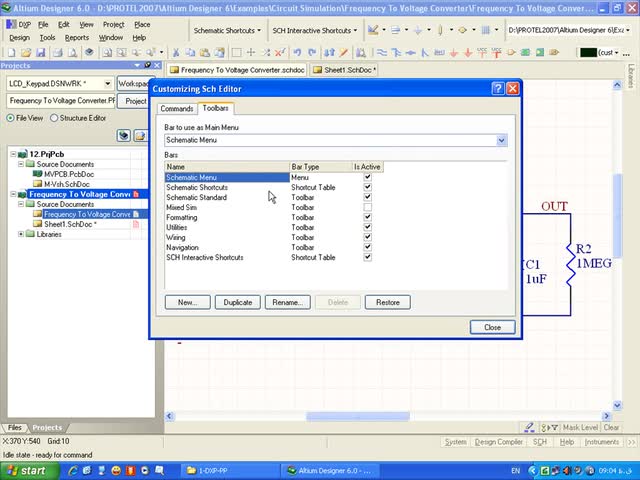
Task: Click the Libraries folder icon in Projects tree
Action: pyautogui.click(x=32, y=234)
